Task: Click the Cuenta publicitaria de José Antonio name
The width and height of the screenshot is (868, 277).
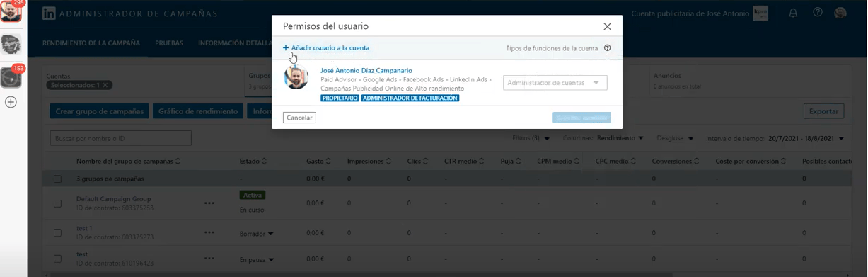Action: 690,13
